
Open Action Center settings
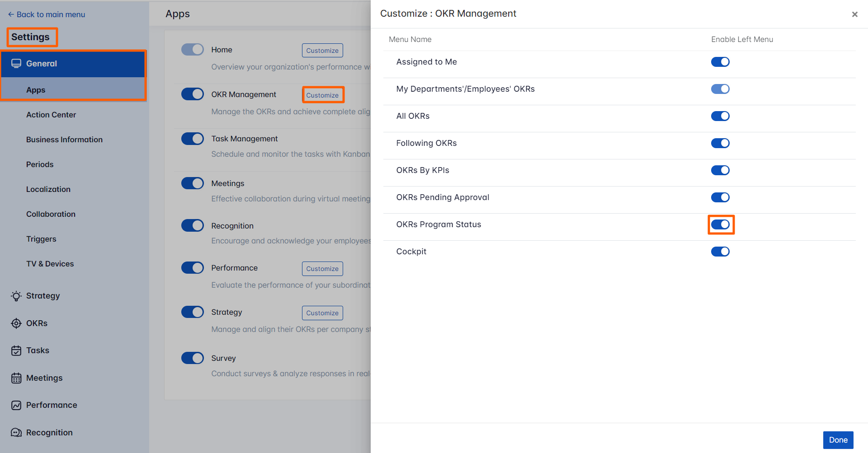point(51,115)
